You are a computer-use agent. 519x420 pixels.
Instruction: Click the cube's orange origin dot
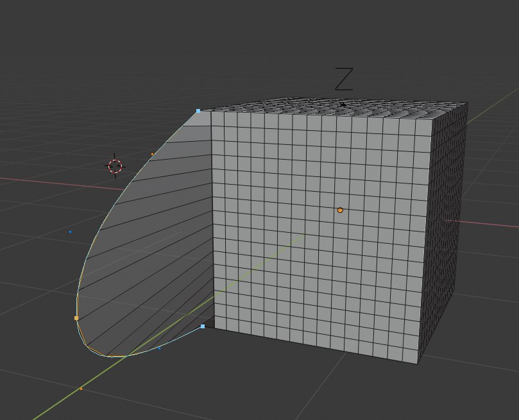coord(340,210)
